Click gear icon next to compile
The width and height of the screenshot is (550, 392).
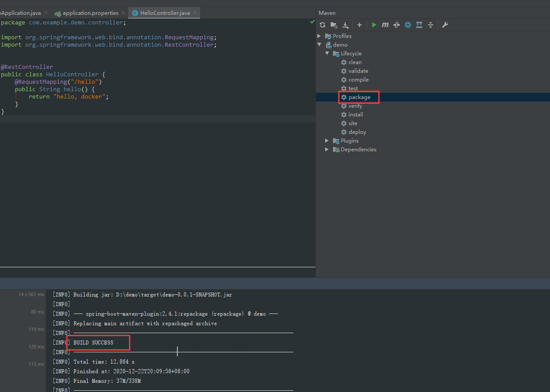[x=344, y=79]
